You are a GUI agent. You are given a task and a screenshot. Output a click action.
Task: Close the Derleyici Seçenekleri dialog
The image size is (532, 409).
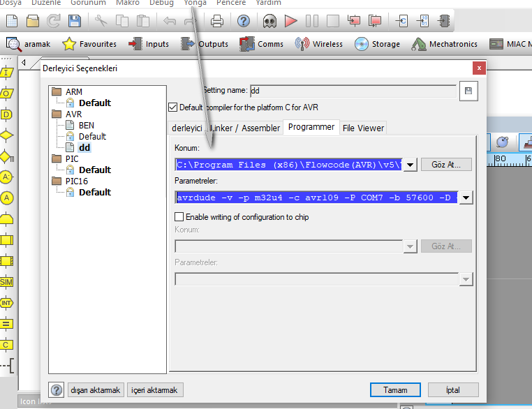pyautogui.click(x=479, y=68)
